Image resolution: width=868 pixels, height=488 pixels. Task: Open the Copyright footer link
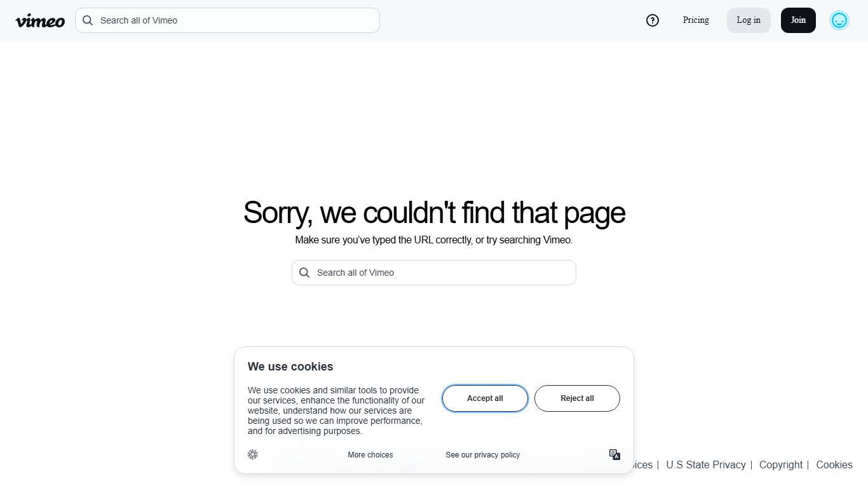point(781,464)
